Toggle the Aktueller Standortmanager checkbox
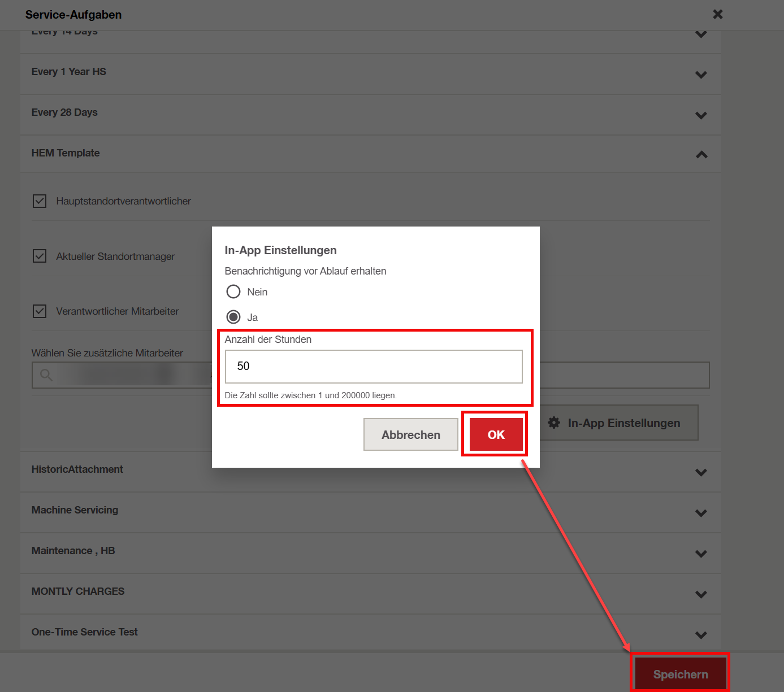784x692 pixels. [x=40, y=256]
